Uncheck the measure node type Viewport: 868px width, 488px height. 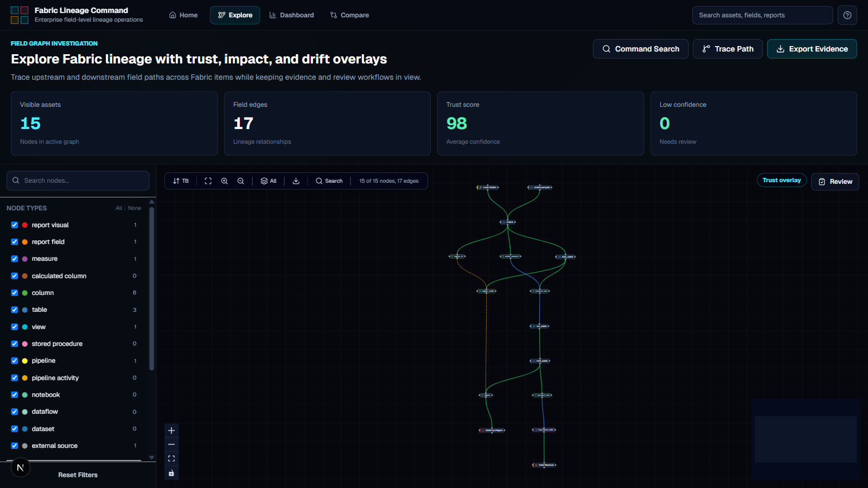point(15,259)
